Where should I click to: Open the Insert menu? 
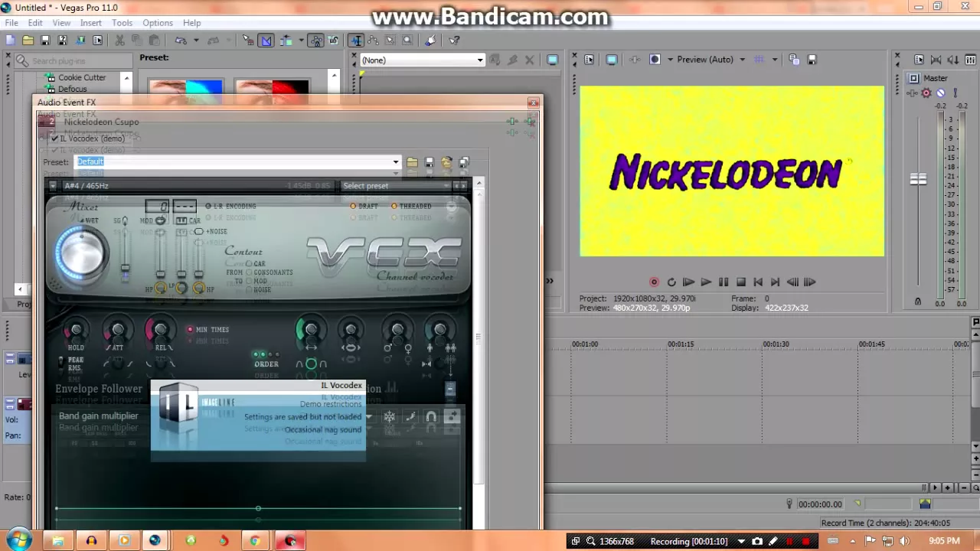click(x=90, y=23)
